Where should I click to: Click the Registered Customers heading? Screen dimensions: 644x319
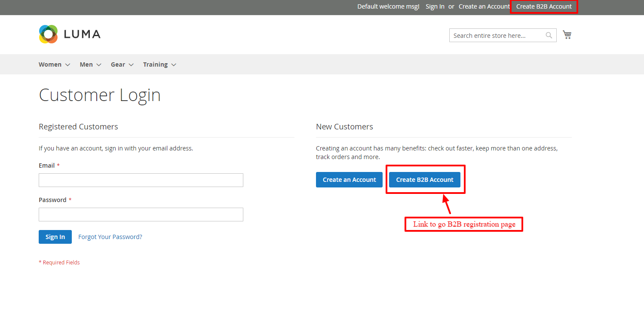pos(78,127)
